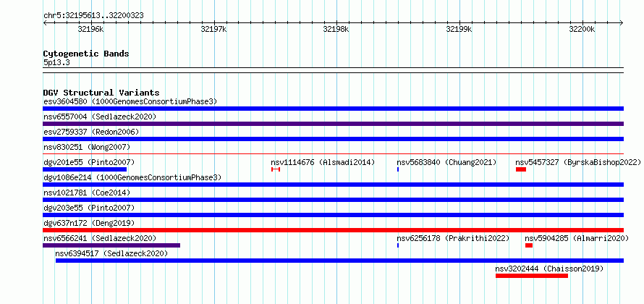Open the nsv830251 (Wong2007) label
Screen dimensions: 644x304
pyautogui.click(x=87, y=147)
